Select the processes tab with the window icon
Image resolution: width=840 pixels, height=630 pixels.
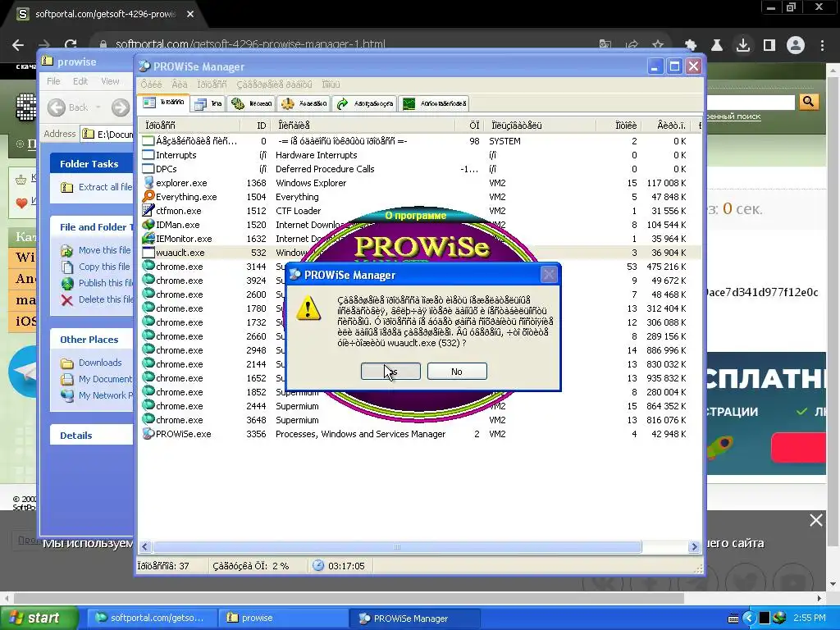[x=164, y=103]
